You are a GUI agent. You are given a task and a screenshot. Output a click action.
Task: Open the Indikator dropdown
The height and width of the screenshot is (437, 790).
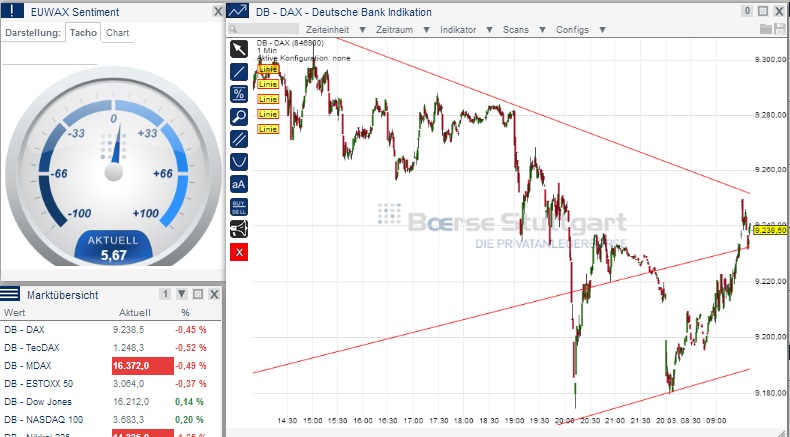(x=466, y=30)
